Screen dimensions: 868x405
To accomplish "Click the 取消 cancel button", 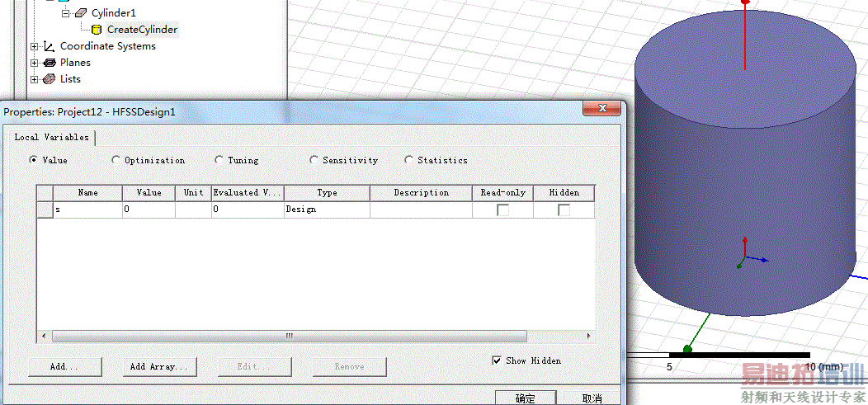I will (x=592, y=398).
